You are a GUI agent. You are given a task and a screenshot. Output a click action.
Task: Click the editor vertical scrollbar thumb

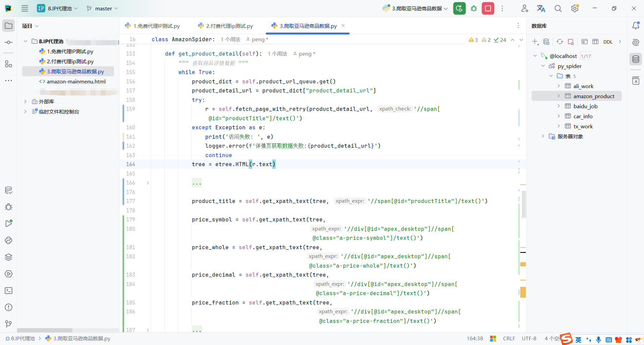(524, 204)
